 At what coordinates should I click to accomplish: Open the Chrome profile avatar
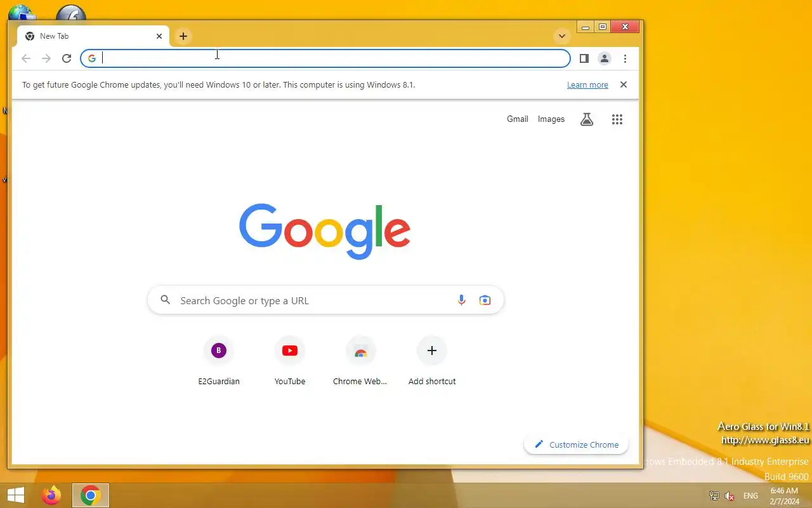(x=605, y=58)
